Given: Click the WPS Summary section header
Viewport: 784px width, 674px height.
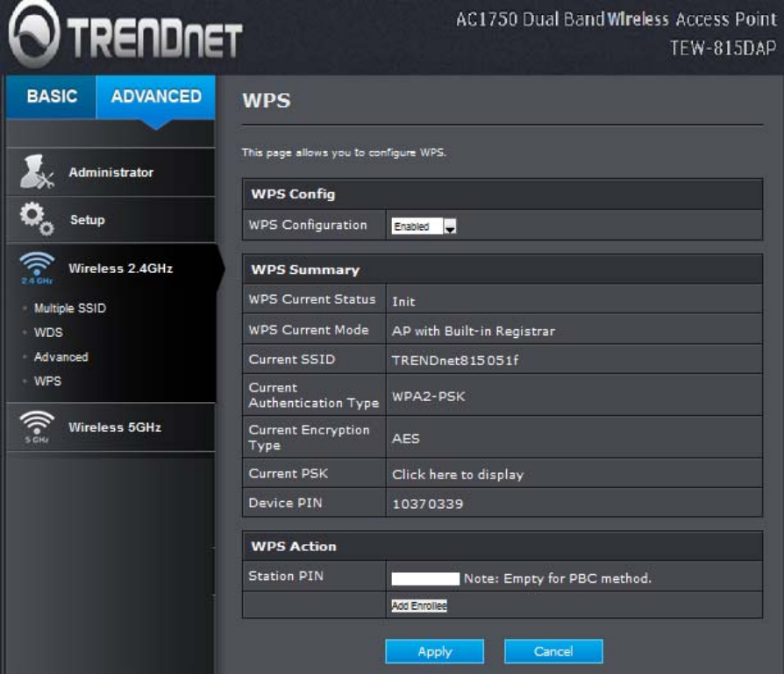Looking at the screenshot, I should coord(502,269).
